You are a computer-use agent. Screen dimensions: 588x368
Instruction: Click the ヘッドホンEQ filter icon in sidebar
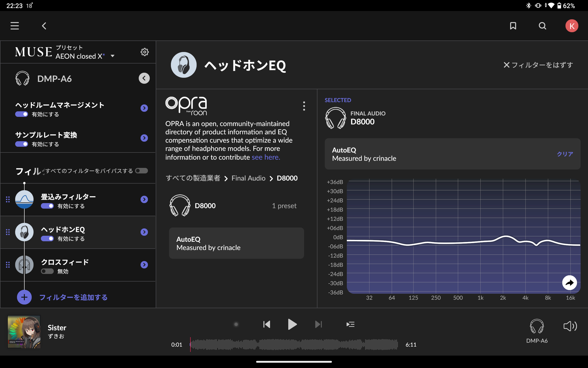point(24,232)
